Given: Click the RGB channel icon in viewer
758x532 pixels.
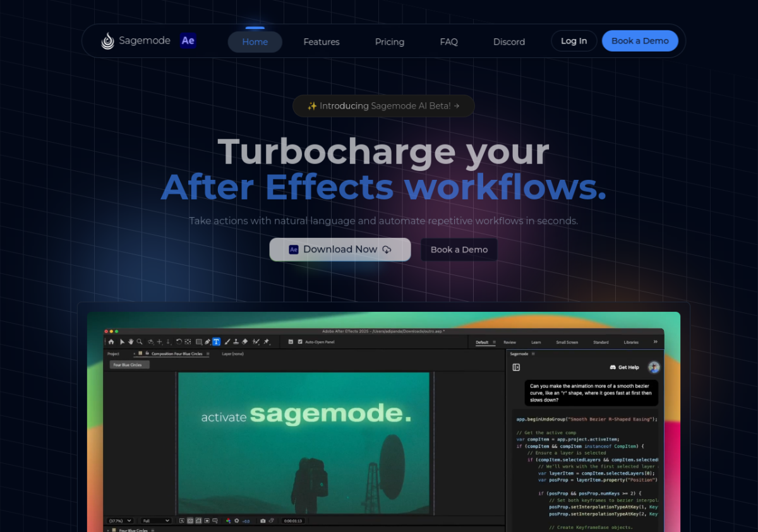Looking at the screenshot, I should click(228, 521).
